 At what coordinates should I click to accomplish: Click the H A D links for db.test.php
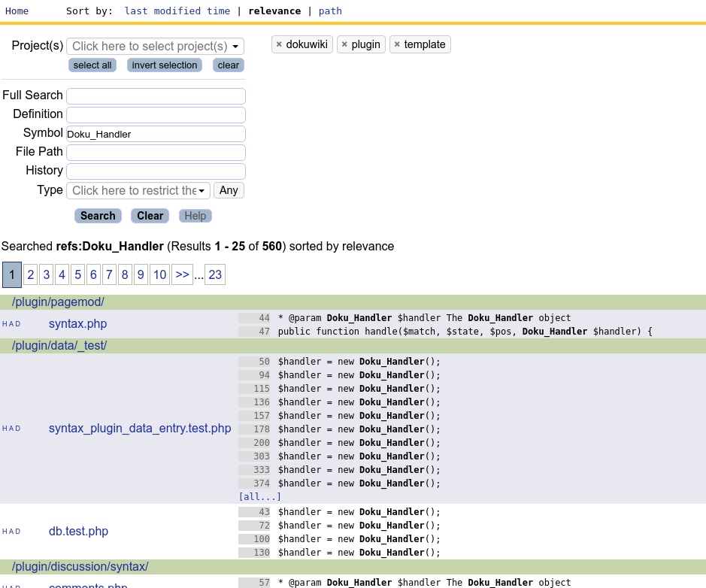tap(11, 532)
